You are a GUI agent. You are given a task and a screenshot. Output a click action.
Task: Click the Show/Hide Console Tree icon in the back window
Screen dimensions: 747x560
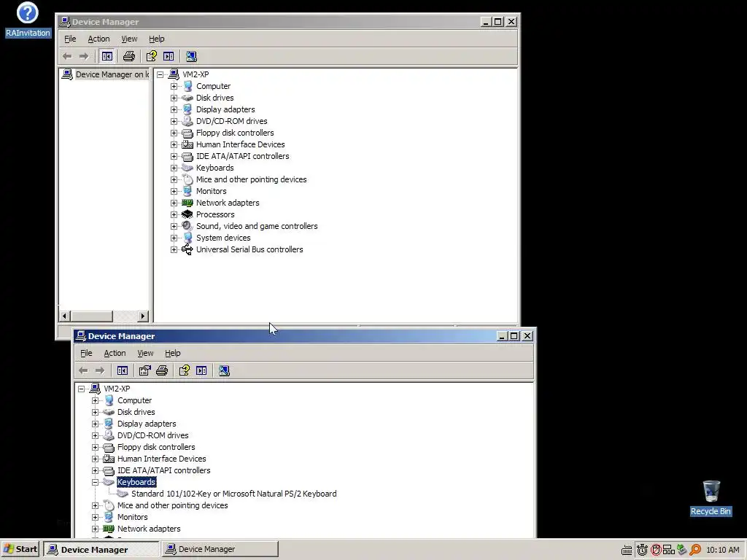[x=107, y=56]
